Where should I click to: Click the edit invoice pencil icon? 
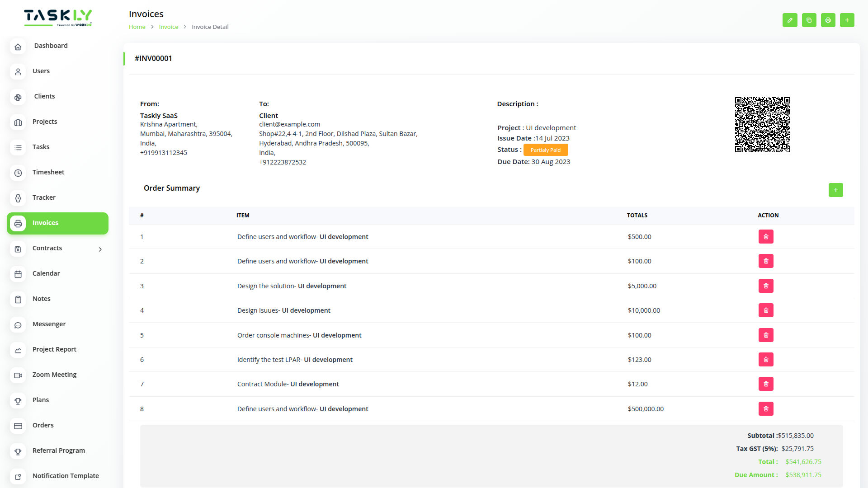790,20
